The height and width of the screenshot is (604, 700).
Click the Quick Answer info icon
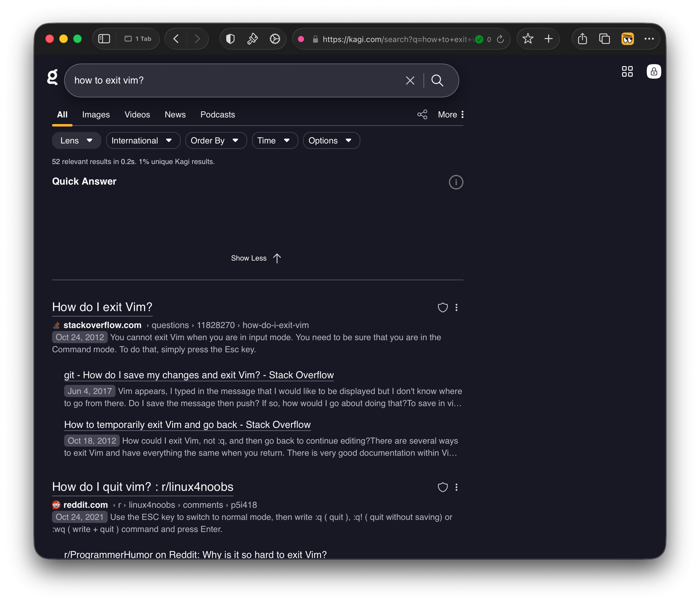455,182
